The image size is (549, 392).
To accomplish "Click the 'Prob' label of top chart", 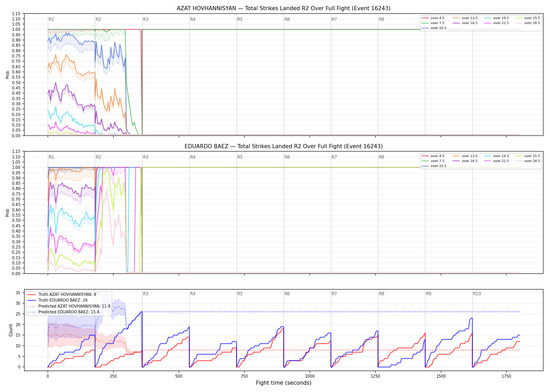I will pyautogui.click(x=8, y=75).
